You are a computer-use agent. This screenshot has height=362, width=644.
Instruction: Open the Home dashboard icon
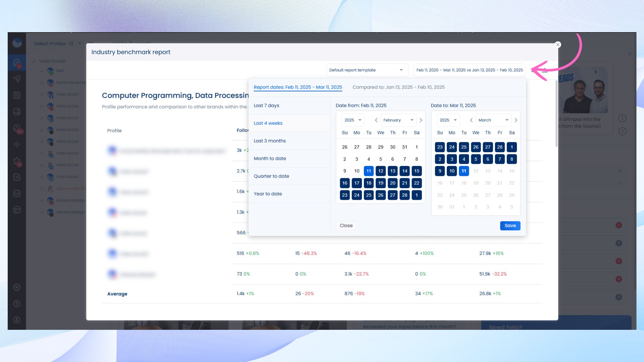tap(17, 62)
